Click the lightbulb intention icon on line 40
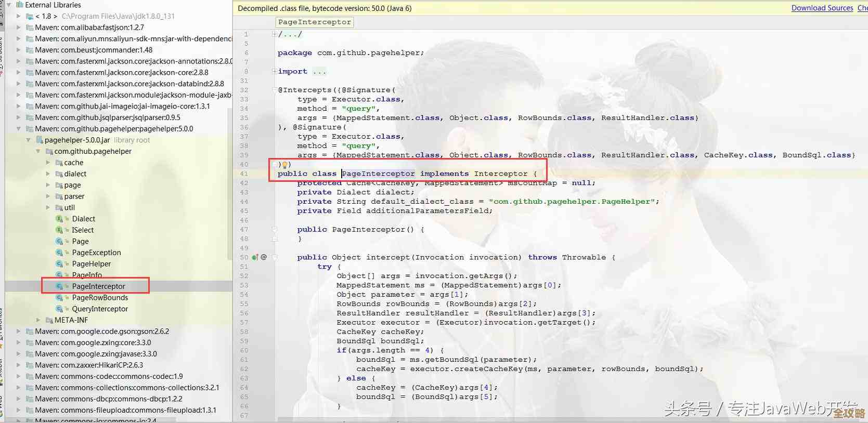Viewport: 868px width, 423px height. pyautogui.click(x=284, y=165)
